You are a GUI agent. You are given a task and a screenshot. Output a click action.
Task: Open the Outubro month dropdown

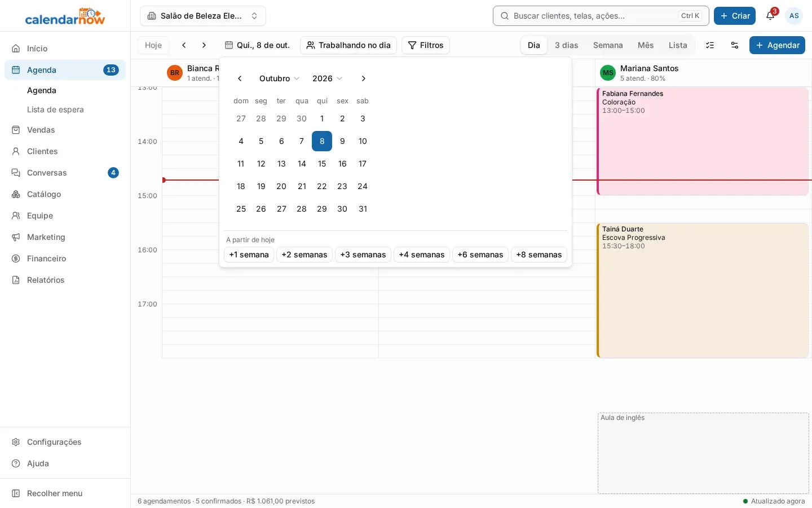(279, 78)
